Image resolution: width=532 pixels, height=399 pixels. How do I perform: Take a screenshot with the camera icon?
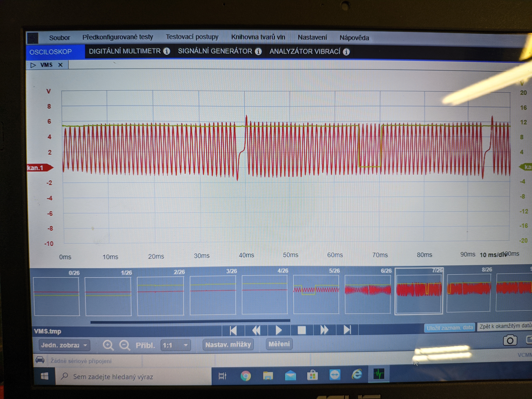[x=510, y=340]
